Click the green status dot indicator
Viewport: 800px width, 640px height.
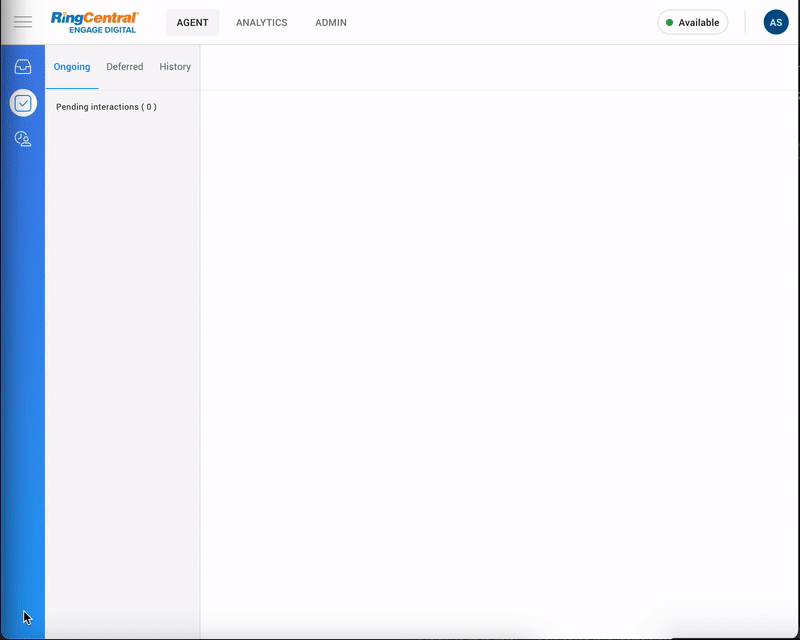669,22
